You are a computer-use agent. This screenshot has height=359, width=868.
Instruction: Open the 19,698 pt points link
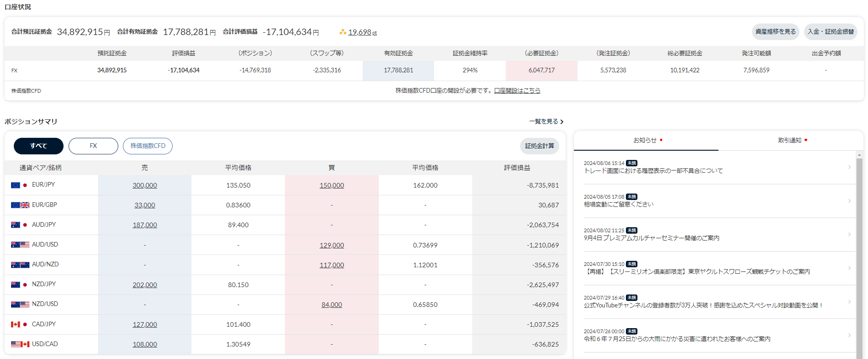363,32
